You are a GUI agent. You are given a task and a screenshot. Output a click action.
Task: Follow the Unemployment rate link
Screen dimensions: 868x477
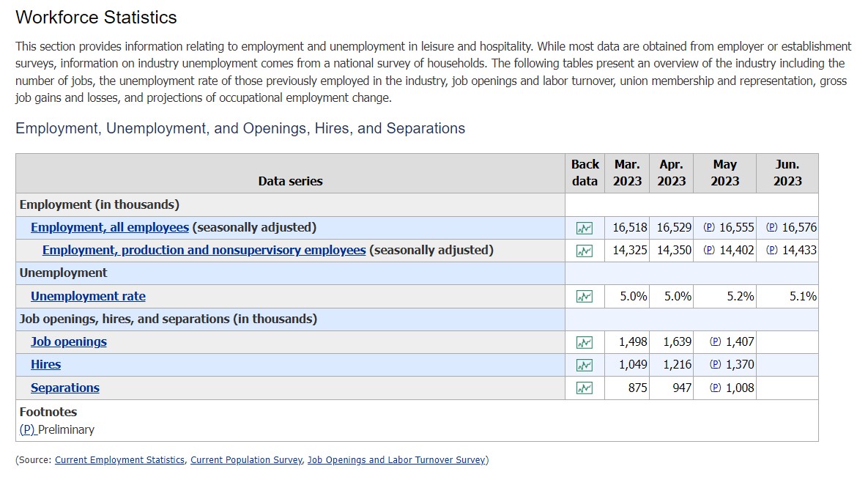tap(88, 296)
